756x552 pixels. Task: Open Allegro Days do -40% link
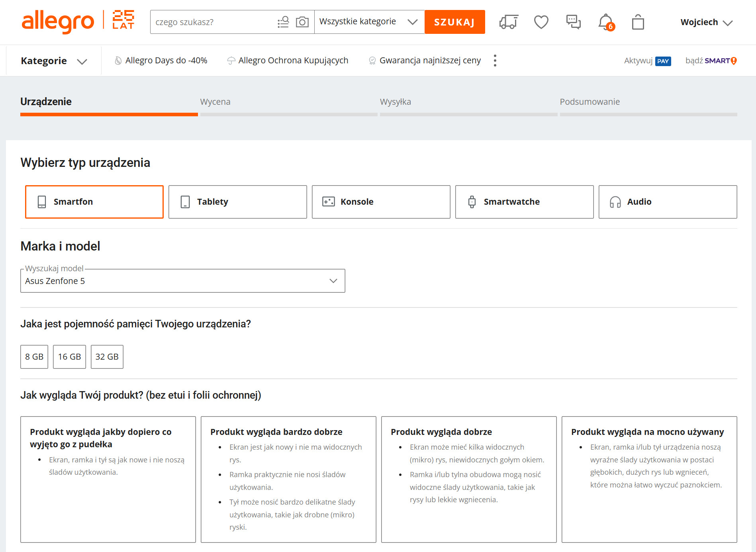[x=166, y=61]
